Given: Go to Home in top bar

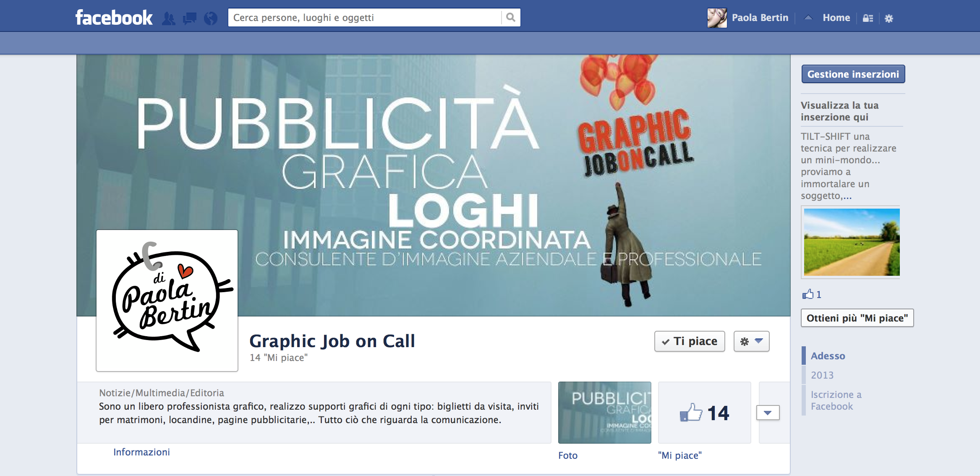Looking at the screenshot, I should pyautogui.click(x=836, y=18).
